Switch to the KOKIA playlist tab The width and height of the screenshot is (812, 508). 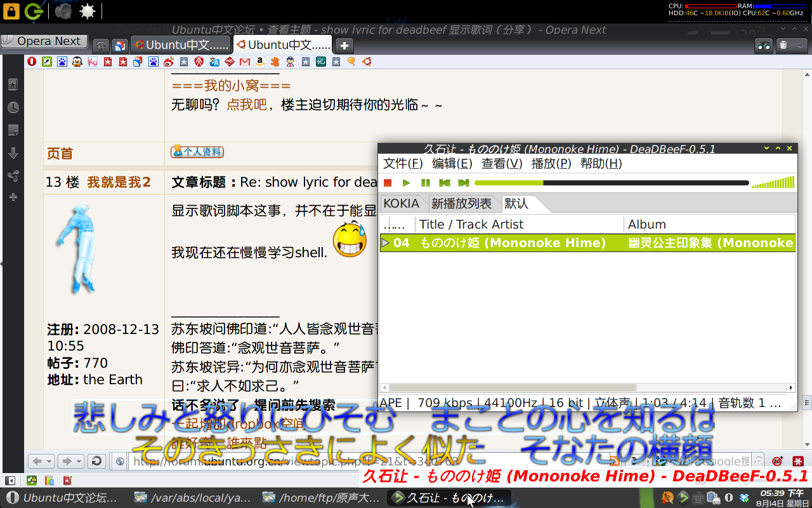(402, 204)
